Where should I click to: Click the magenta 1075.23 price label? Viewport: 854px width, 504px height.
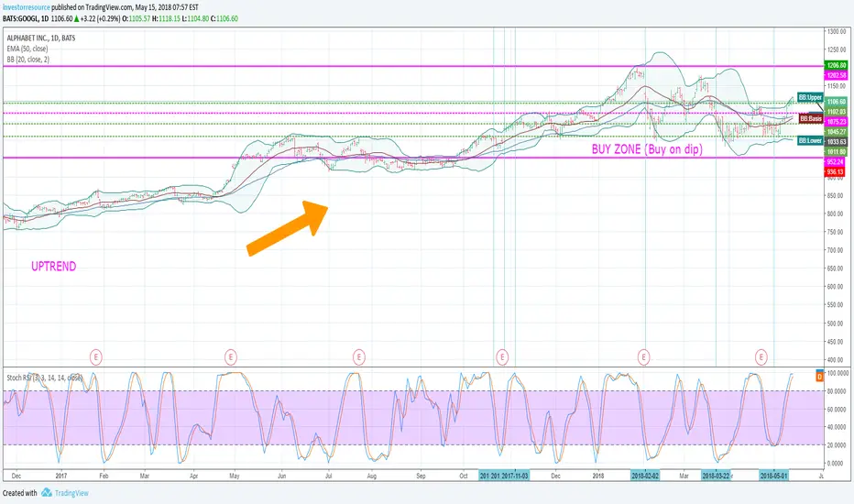click(x=836, y=122)
